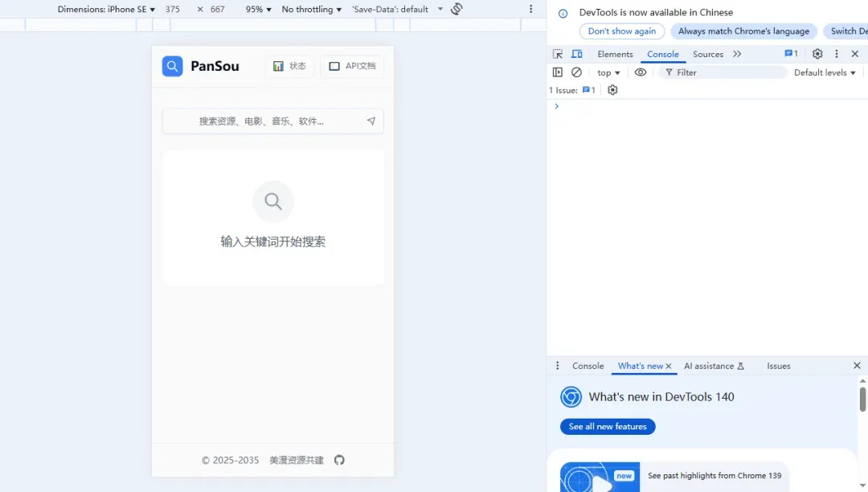Expand the top frame context dropdown

pyautogui.click(x=608, y=72)
